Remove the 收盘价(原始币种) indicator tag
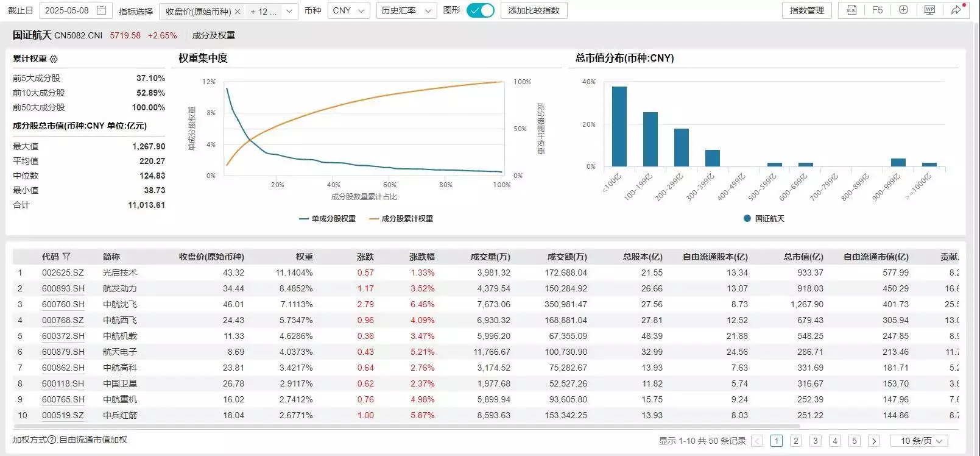This screenshot has width=980, height=456. click(238, 11)
